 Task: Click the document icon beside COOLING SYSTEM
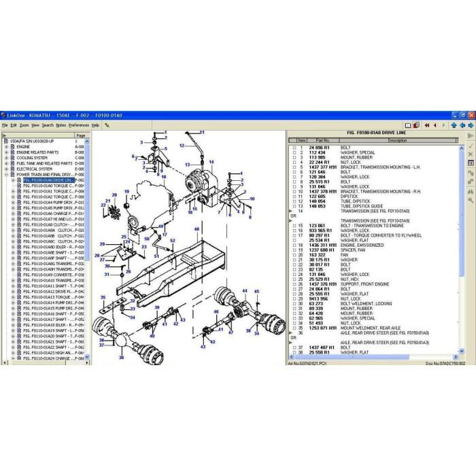(12, 158)
